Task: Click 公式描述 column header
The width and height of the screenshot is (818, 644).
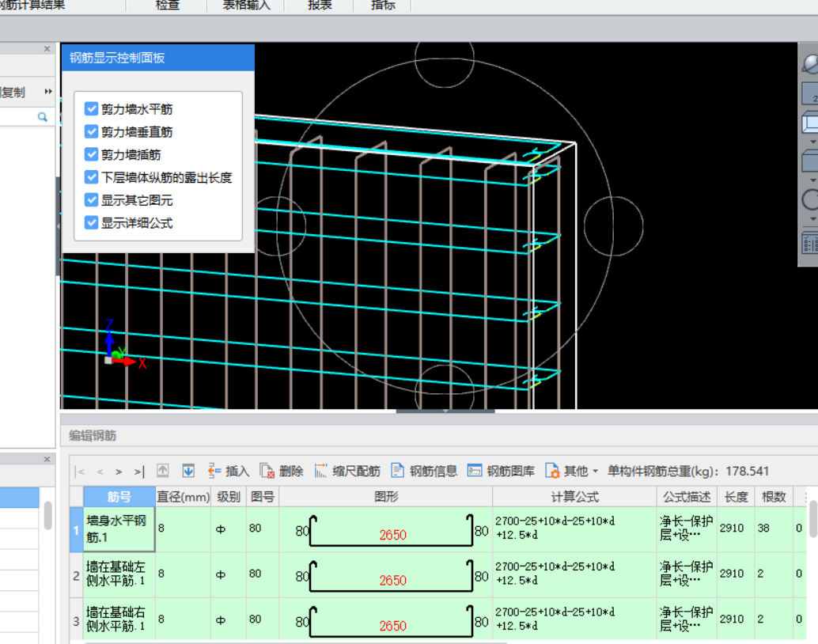Action: pos(687,497)
